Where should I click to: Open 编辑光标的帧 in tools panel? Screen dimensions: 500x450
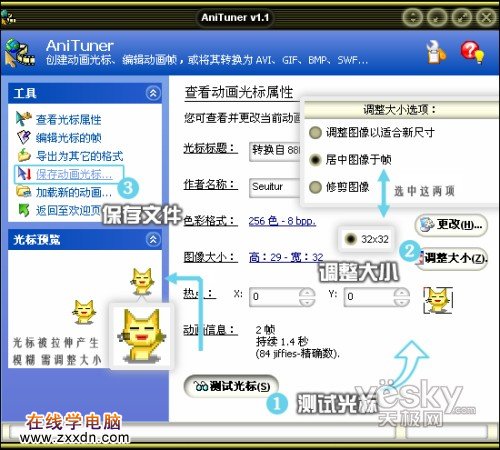tap(68, 138)
